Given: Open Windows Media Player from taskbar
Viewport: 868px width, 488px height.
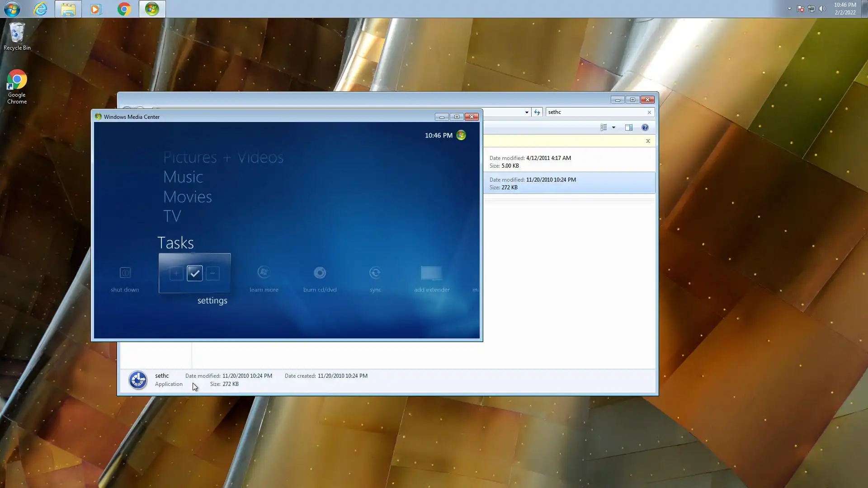Looking at the screenshot, I should coord(96,9).
